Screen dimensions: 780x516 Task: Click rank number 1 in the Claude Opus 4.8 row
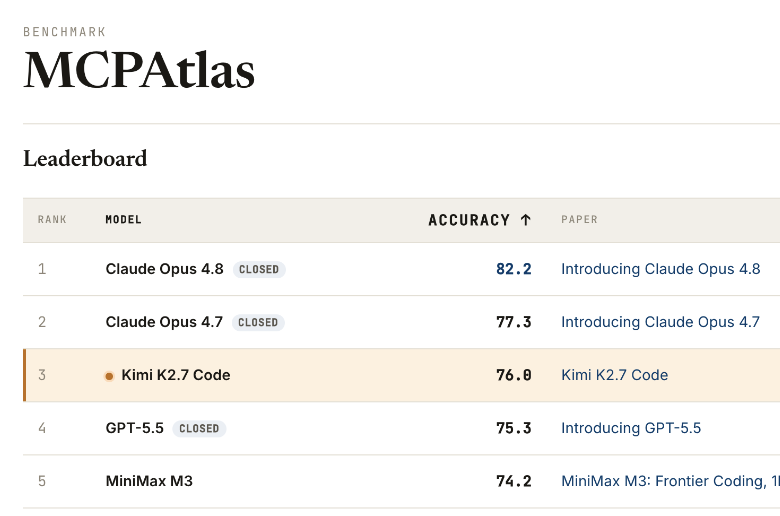(x=42, y=269)
